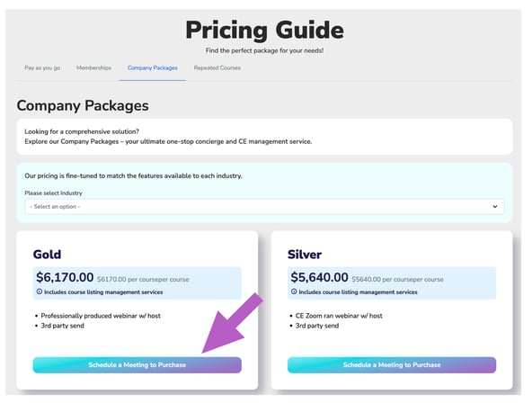Click the $5,640.00 Silver price
This screenshot has width=532, height=403.
click(319, 277)
